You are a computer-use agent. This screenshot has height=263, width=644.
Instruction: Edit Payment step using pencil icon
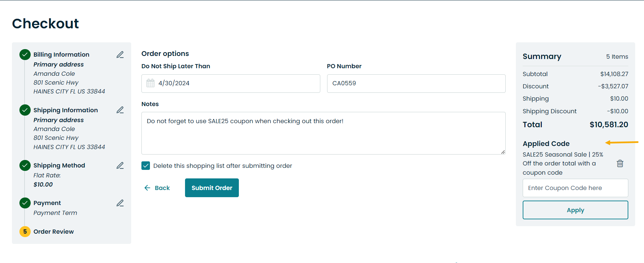(120, 203)
